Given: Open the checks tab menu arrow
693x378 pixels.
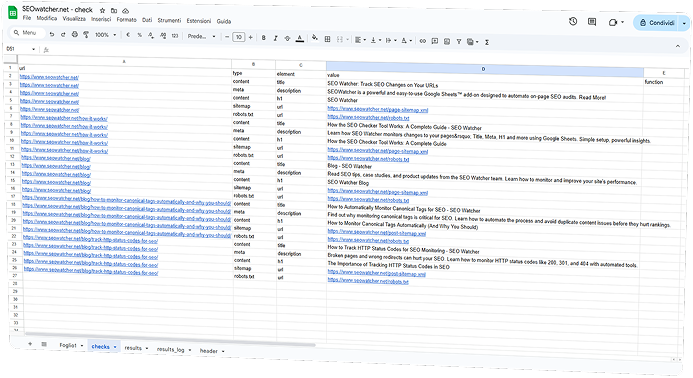Looking at the screenshot, I should click(115, 347).
